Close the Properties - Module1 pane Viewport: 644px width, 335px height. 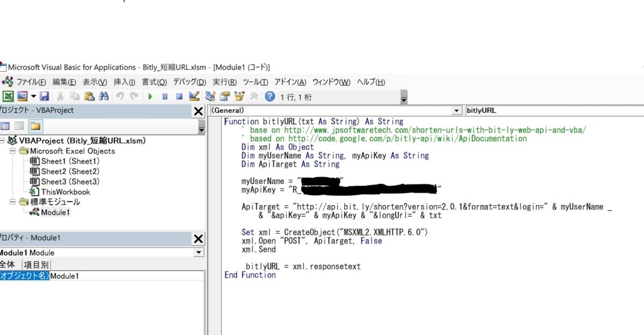tap(198, 239)
